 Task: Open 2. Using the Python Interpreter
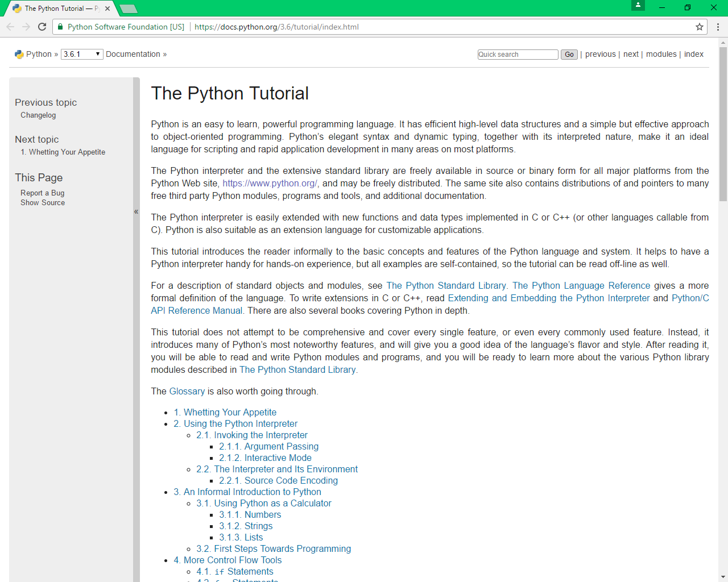pos(235,423)
